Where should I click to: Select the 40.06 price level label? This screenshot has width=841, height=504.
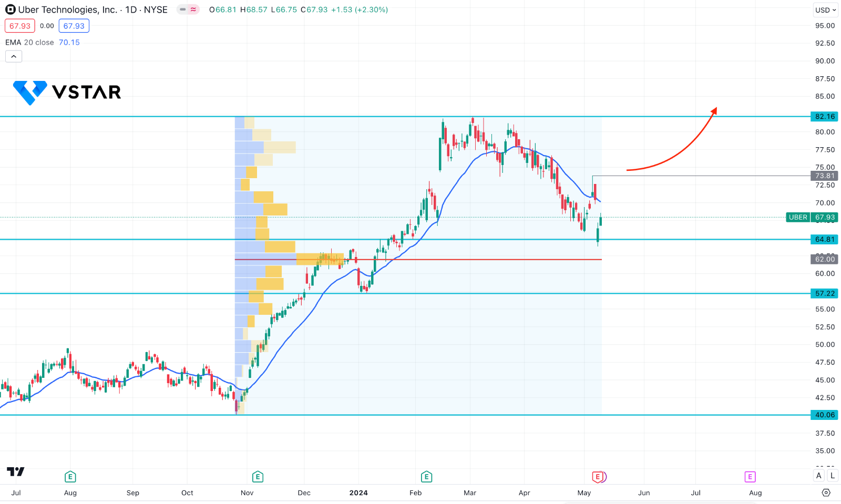[825, 415]
